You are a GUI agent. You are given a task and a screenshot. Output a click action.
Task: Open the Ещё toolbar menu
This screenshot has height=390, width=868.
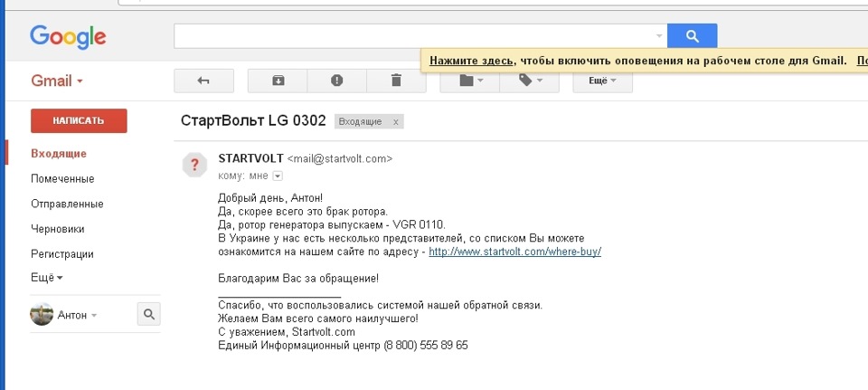[x=602, y=81]
